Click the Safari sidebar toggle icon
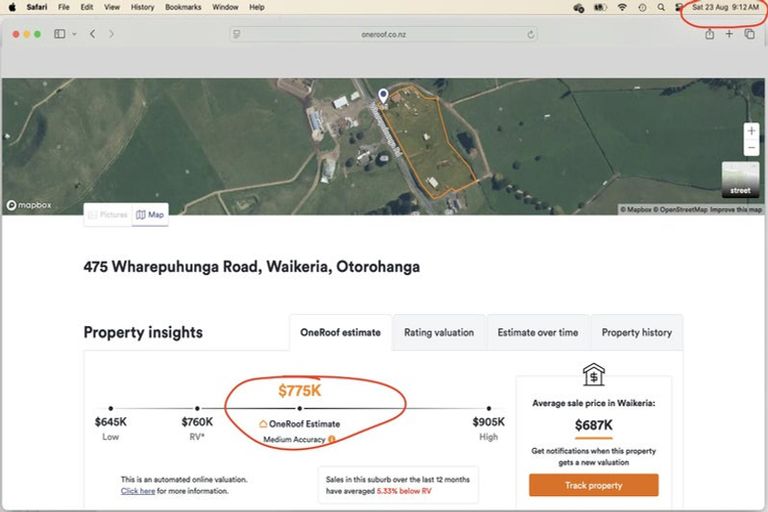The width and height of the screenshot is (768, 512). tap(59, 34)
